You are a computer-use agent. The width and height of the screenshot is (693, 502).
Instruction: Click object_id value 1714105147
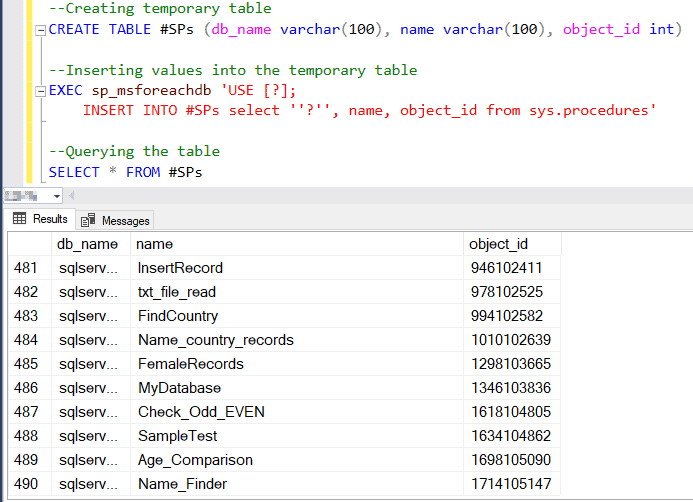coord(512,484)
